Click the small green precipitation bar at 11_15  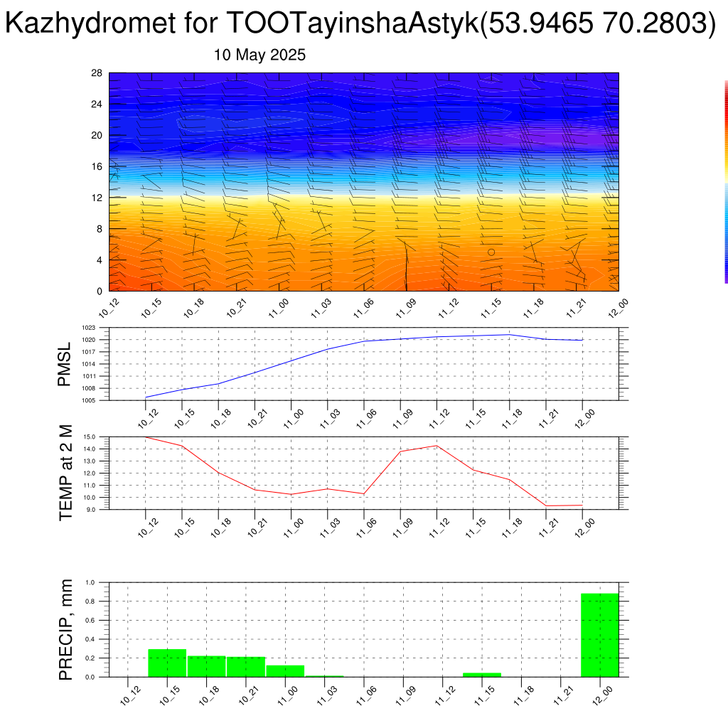[x=482, y=675]
